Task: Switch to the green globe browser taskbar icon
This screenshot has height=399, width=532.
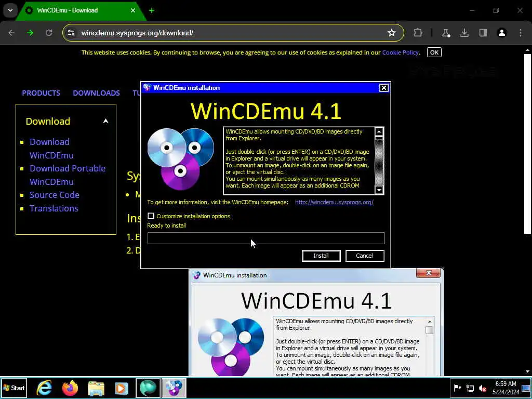Action: [148, 388]
